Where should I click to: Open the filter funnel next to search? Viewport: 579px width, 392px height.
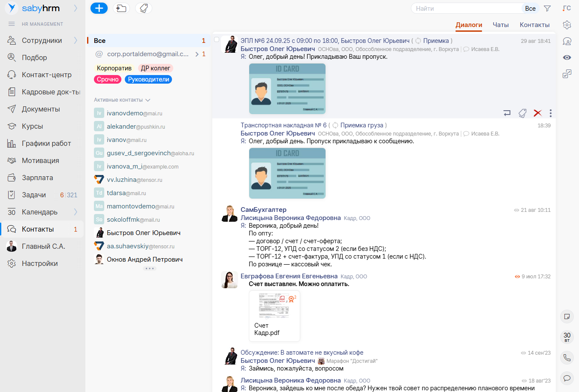(x=547, y=8)
